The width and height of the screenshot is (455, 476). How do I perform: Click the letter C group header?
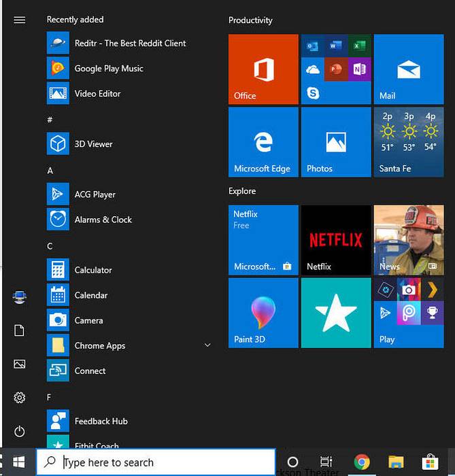(50, 245)
